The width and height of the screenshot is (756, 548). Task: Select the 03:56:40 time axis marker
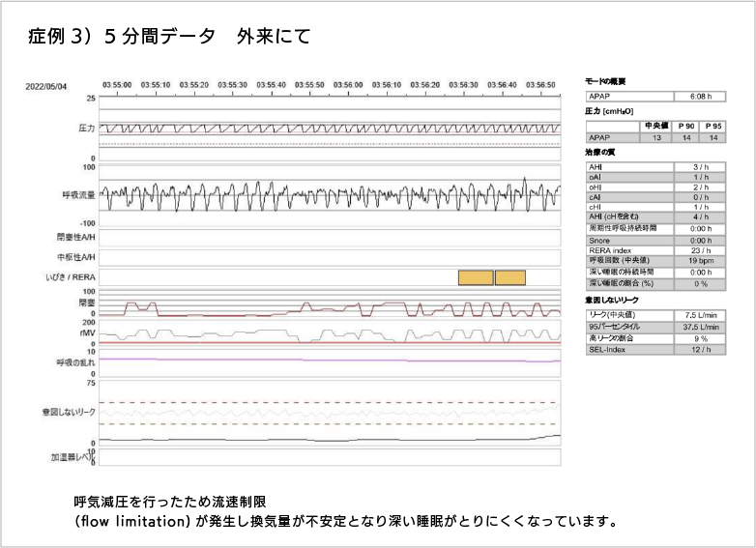(x=502, y=85)
